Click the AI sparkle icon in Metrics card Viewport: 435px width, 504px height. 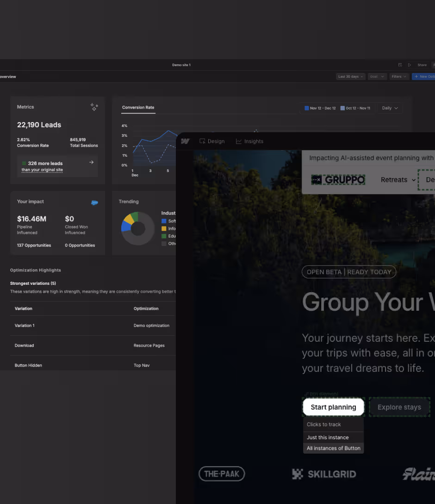94,107
